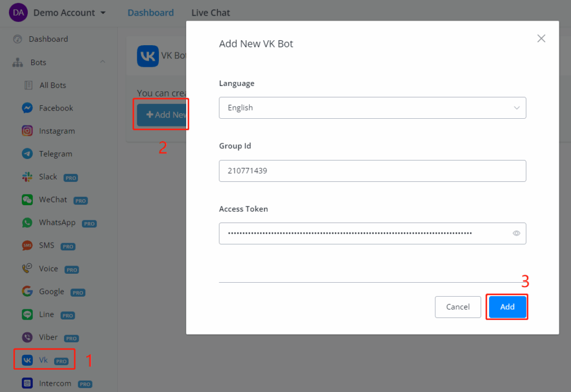This screenshot has width=571, height=392.
Task: Collapse the Bots section chevron
Action: pos(103,62)
